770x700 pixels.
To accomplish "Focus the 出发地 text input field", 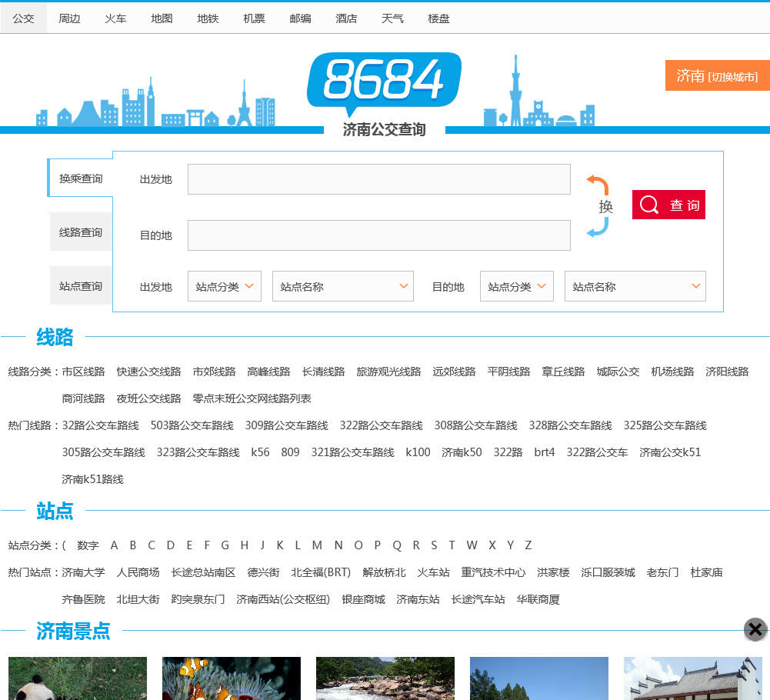I will 378,179.
